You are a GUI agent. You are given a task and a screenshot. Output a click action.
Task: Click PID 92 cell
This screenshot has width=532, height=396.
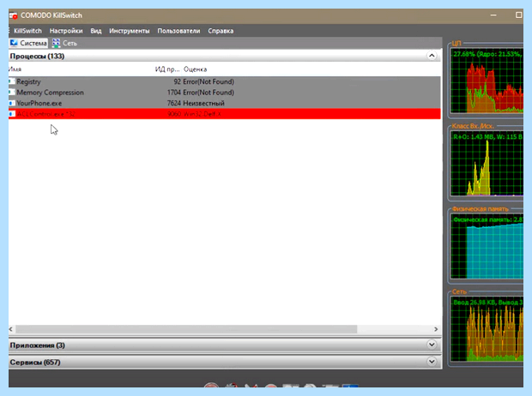(177, 81)
